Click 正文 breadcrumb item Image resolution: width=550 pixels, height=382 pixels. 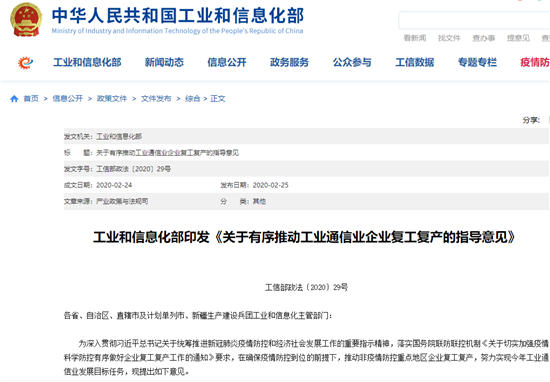pos(218,99)
